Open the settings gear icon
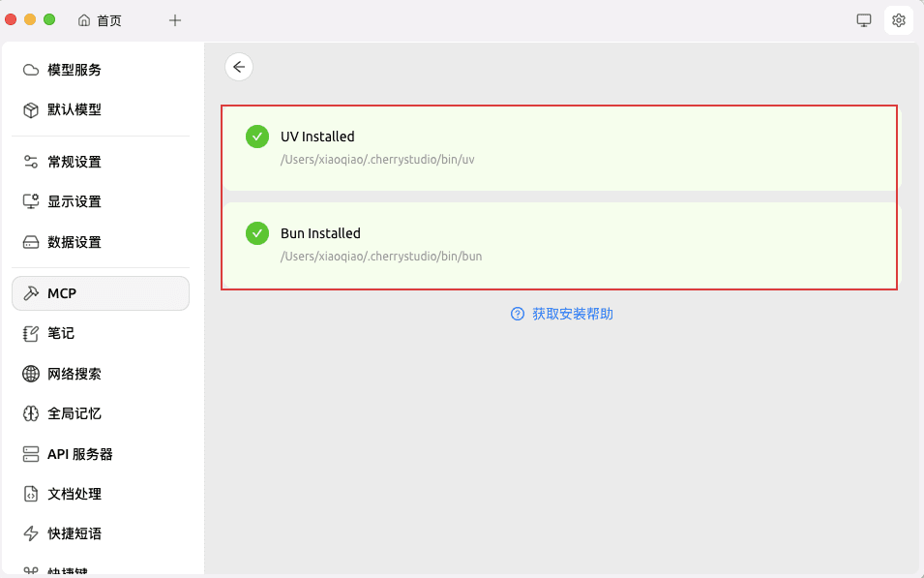This screenshot has width=924, height=578. click(x=898, y=20)
